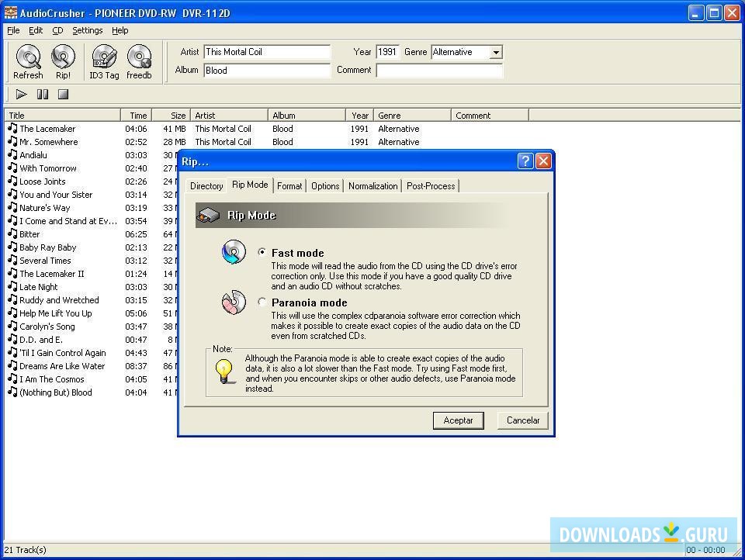Click the note icon beside The Lacemaker
This screenshot has height=560, width=745.
pos(13,128)
